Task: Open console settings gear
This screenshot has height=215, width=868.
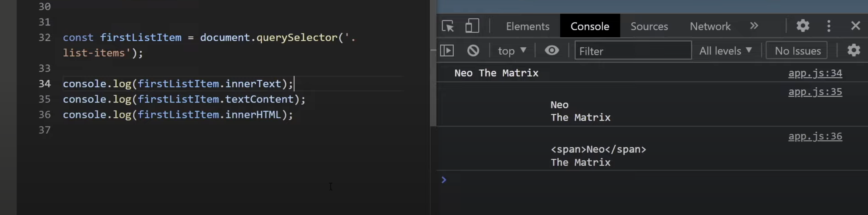Action: (854, 50)
